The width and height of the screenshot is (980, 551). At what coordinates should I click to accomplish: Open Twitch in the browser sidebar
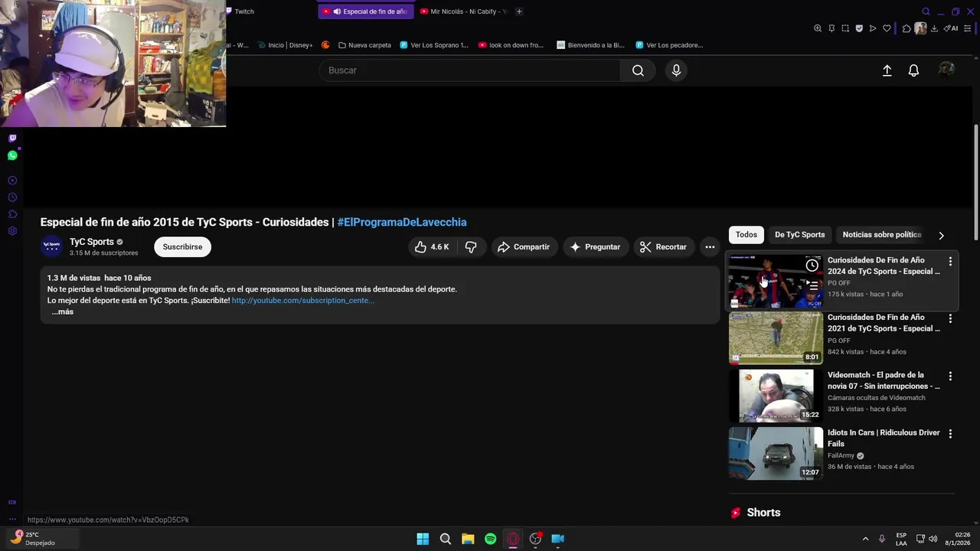[12, 139]
